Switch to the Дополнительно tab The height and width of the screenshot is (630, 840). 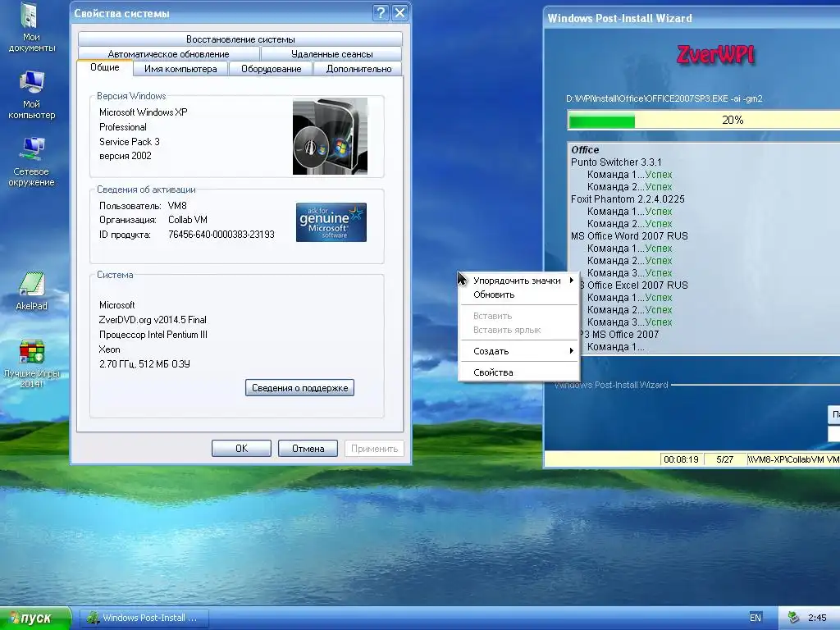tap(358, 69)
